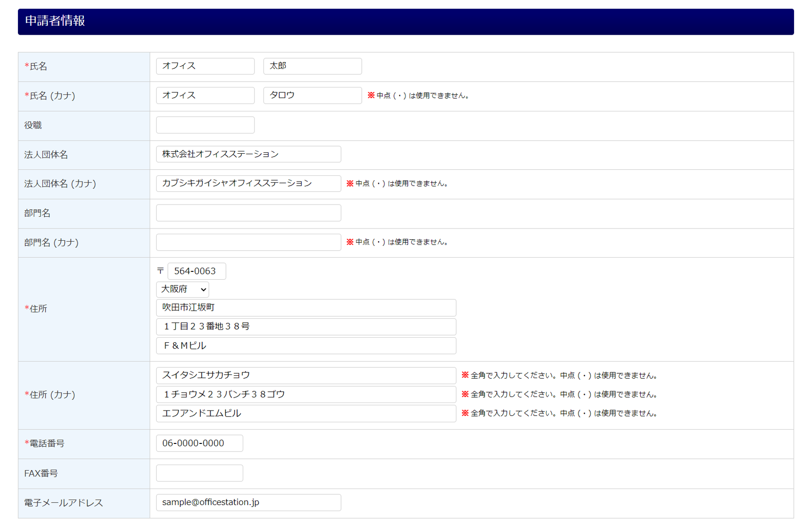The image size is (812, 529).
Task: Click the building name field Ｆ＆Ｍビル
Action: (306, 346)
